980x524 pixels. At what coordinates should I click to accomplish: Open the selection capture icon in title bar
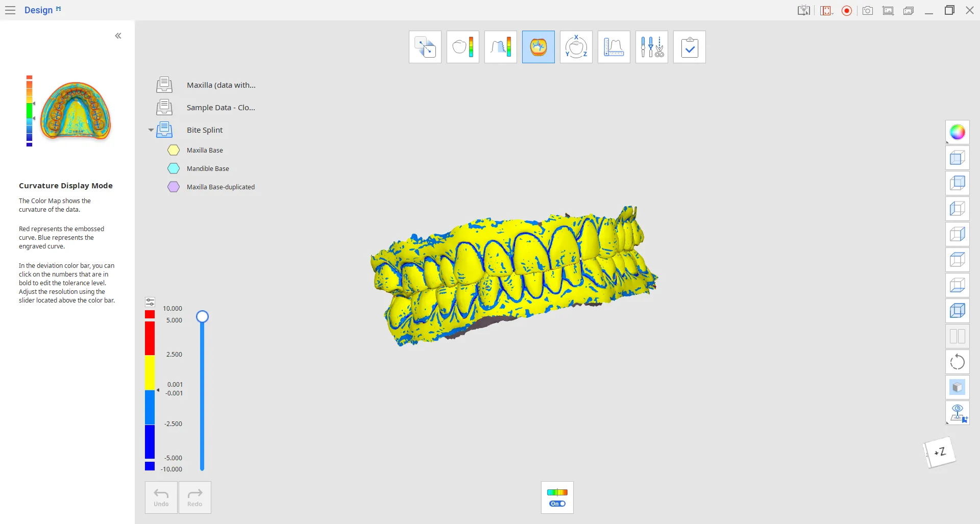804,10
